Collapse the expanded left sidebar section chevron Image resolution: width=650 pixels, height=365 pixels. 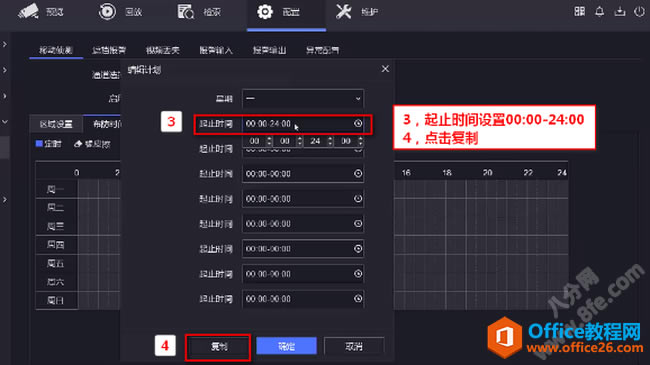coord(5,122)
